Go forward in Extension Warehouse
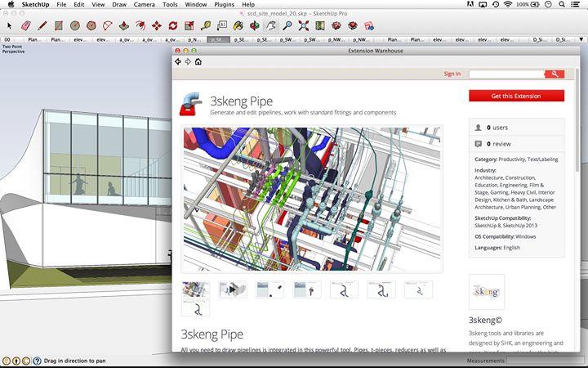The width and height of the screenshot is (588, 368). (188, 61)
